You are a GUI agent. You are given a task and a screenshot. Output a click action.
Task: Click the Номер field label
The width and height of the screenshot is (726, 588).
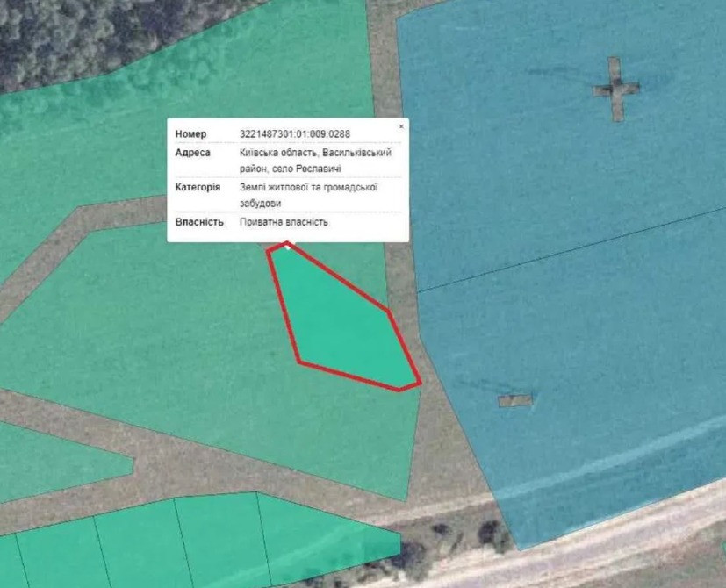(x=190, y=134)
